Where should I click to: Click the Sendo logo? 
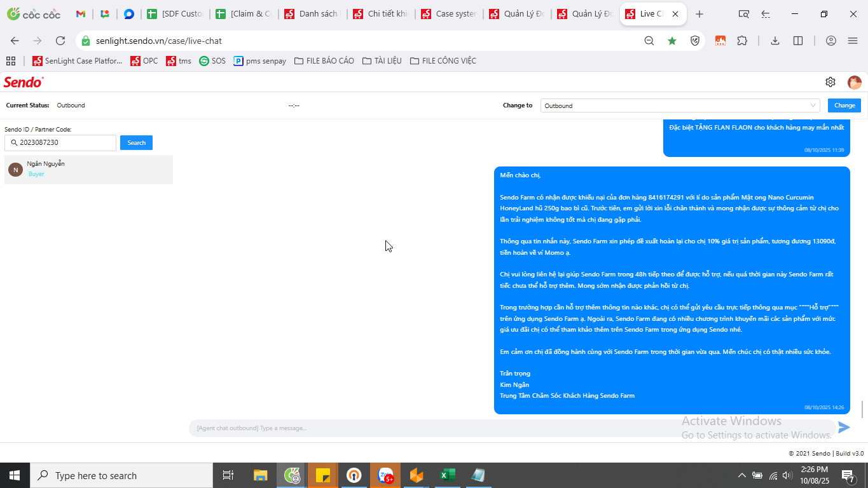[24, 82]
